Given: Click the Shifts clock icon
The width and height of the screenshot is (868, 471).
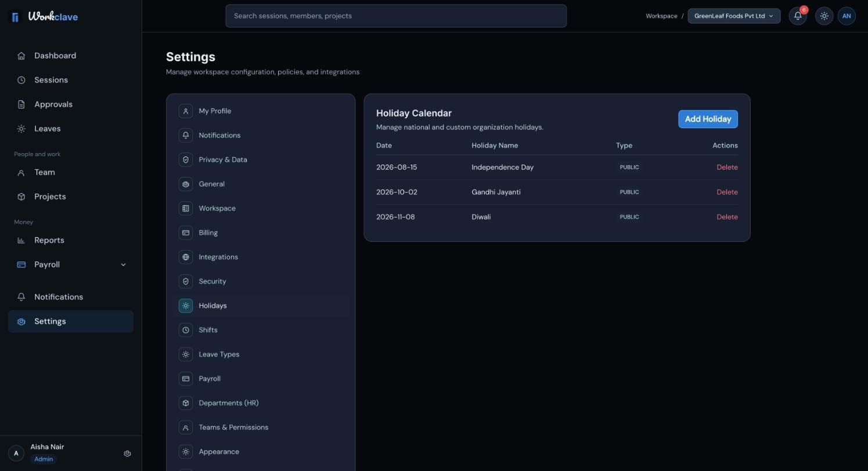Looking at the screenshot, I should (x=186, y=330).
